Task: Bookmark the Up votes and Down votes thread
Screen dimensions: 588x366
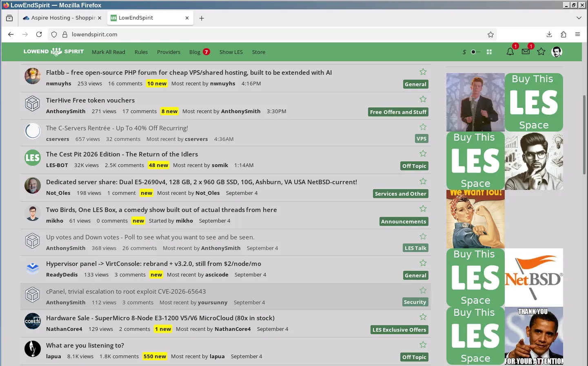Action: click(423, 237)
